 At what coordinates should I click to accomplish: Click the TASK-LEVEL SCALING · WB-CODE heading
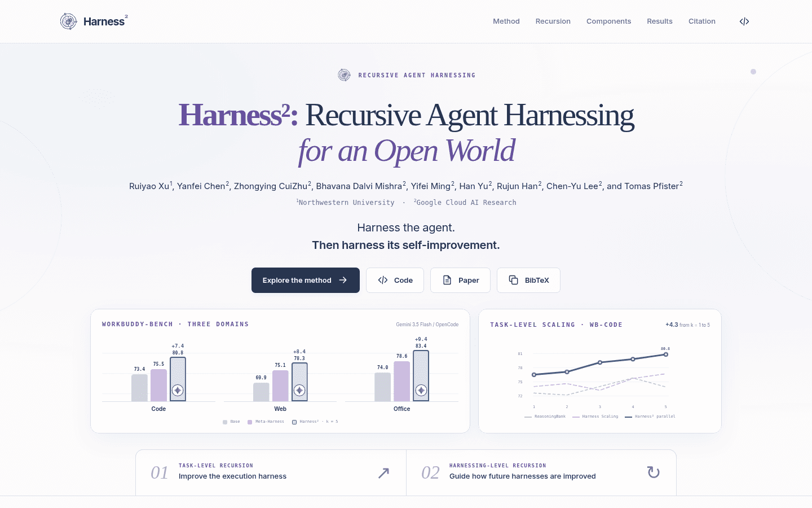[557, 325]
